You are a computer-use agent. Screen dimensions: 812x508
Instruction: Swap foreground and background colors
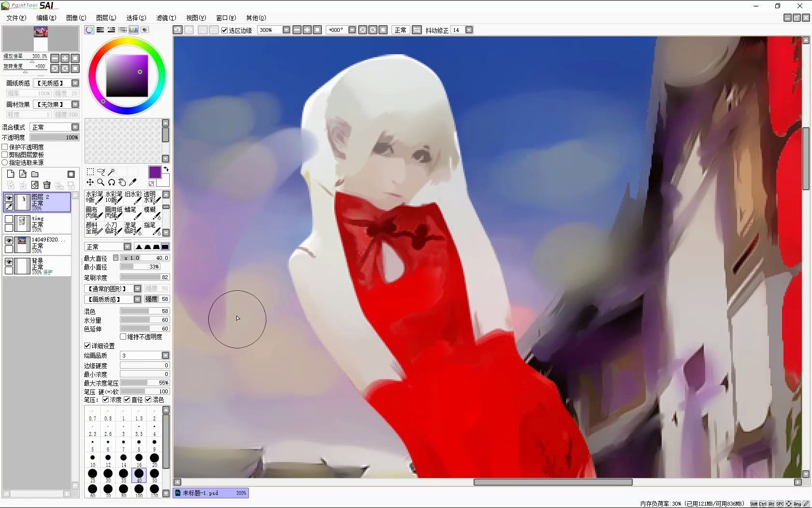click(x=166, y=169)
